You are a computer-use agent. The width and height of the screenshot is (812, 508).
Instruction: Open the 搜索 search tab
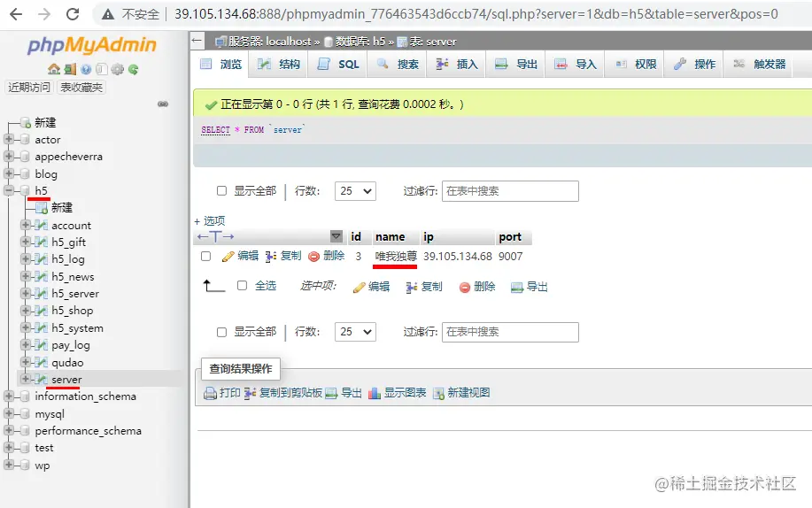(x=398, y=65)
